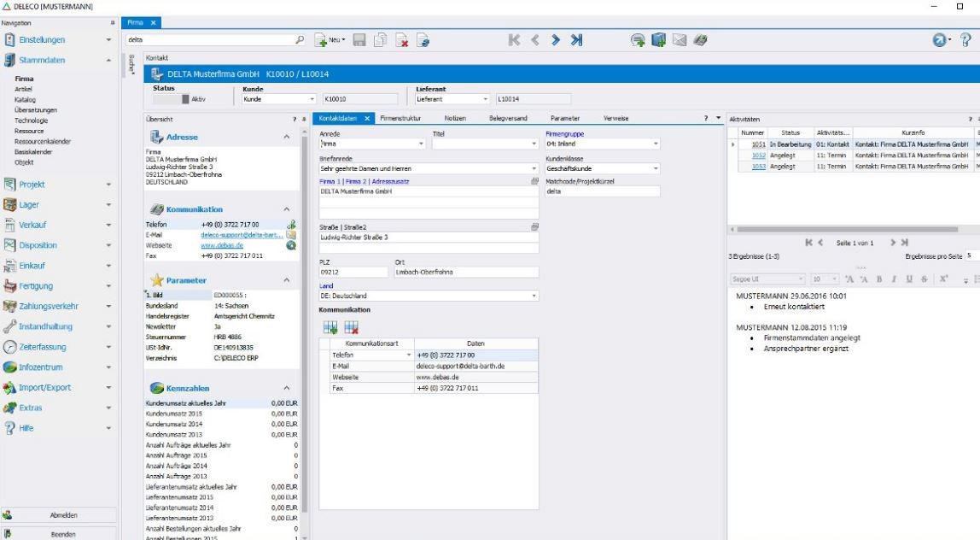The height and width of the screenshot is (540, 980).
Task: Open the Land country dropdown
Action: coord(534,296)
